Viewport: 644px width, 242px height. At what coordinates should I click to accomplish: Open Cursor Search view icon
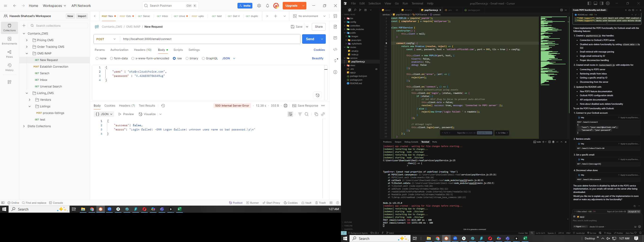click(355, 10)
